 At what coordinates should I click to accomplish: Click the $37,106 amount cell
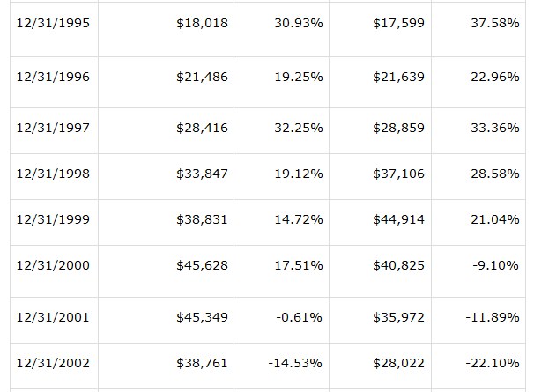coord(399,174)
